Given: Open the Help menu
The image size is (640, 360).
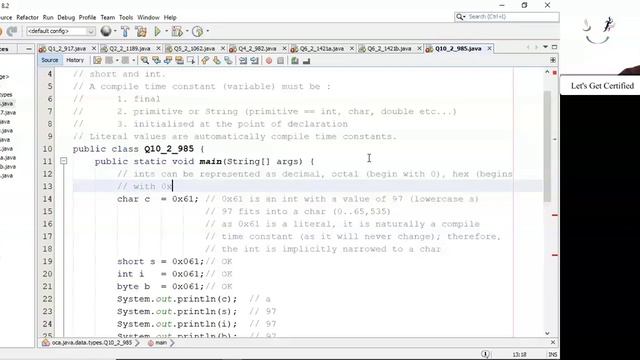Looking at the screenshot, I should (x=170, y=18).
